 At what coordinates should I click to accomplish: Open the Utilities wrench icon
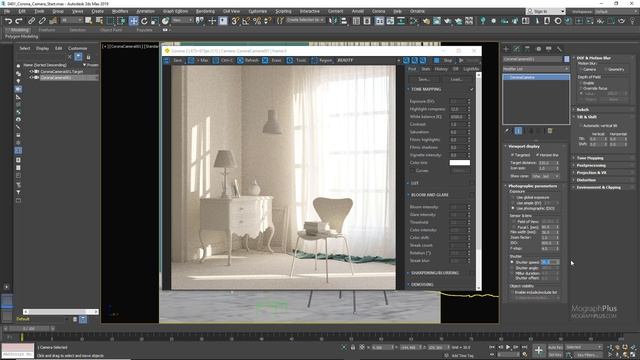(559, 49)
